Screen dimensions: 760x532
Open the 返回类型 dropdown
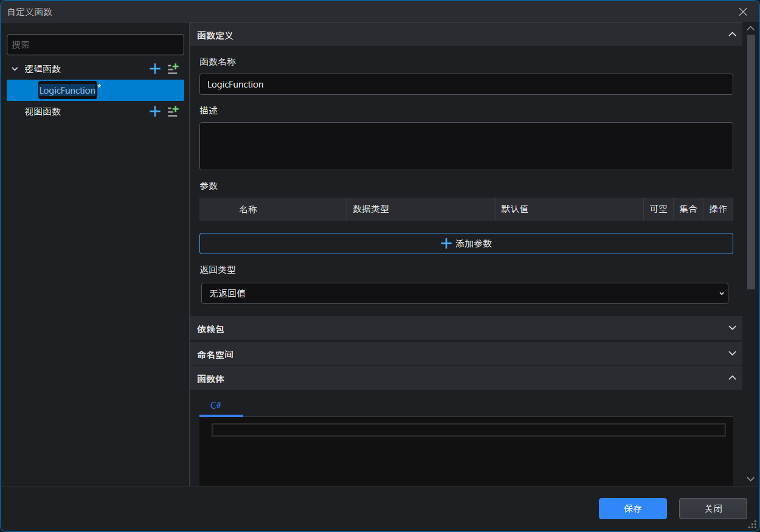click(465, 294)
